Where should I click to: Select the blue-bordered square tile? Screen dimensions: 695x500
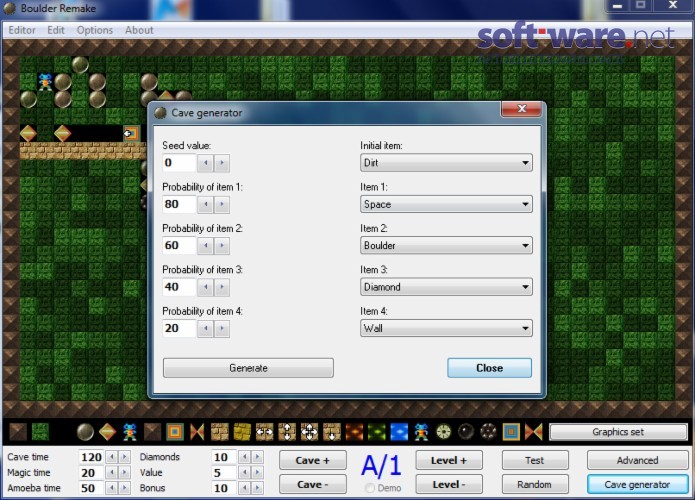[x=511, y=431]
